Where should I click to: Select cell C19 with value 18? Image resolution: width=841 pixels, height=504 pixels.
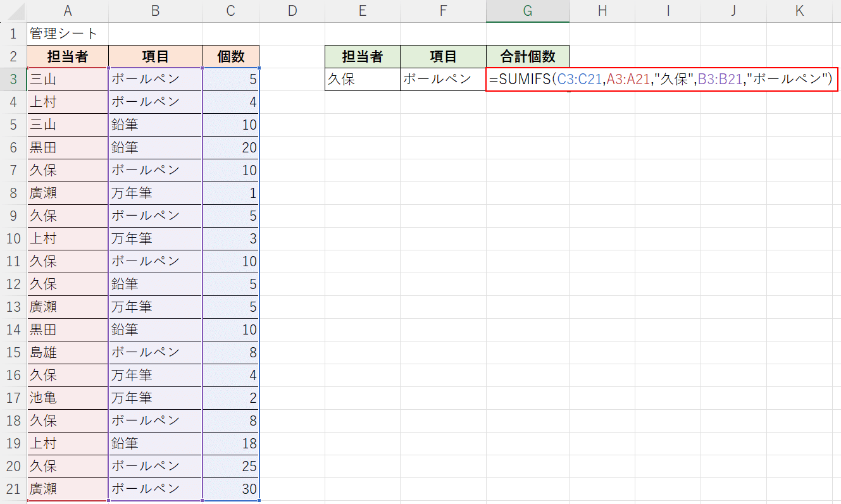pyautogui.click(x=231, y=443)
